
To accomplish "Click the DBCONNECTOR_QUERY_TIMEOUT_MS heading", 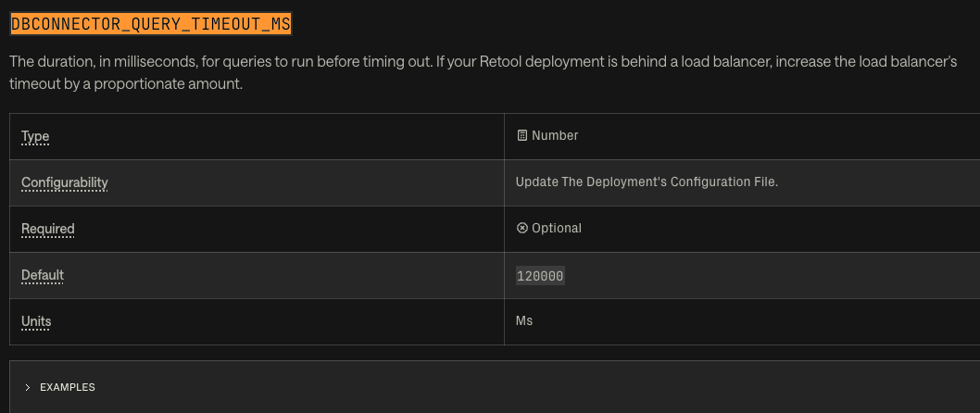I will coord(151,24).
